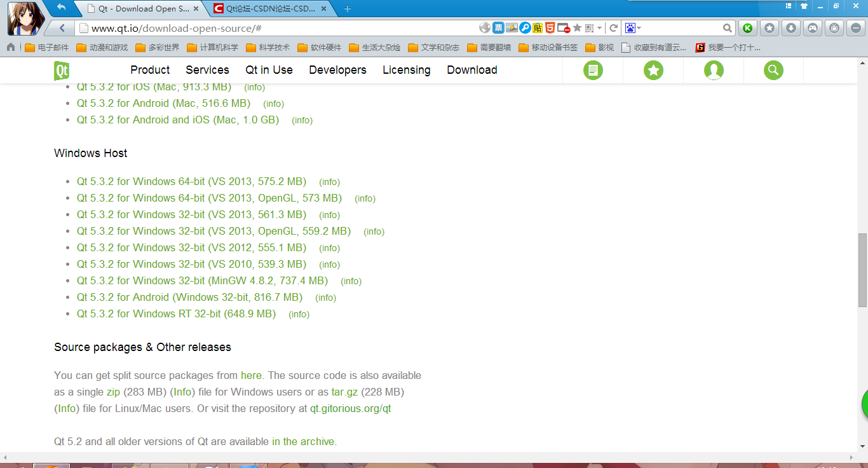Open the Product menu
This screenshot has width=868, height=468.
click(x=150, y=70)
